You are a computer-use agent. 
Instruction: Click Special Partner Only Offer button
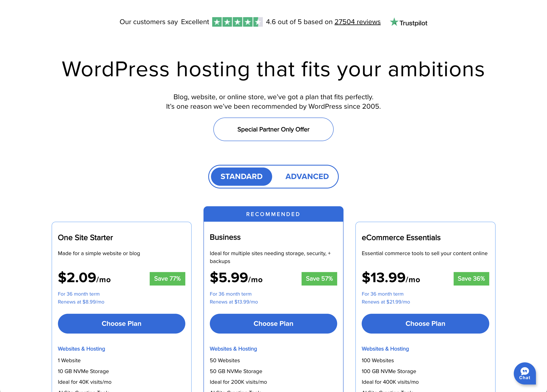(x=273, y=129)
